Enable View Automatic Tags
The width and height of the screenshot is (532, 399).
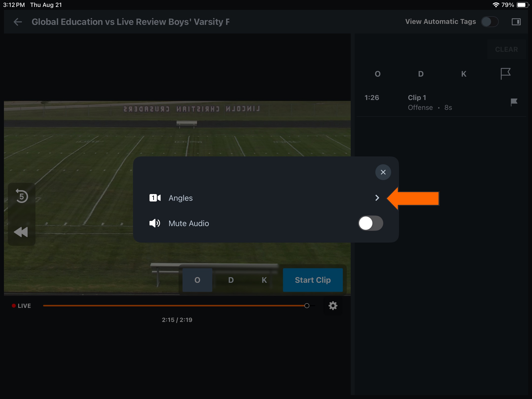pos(490,22)
